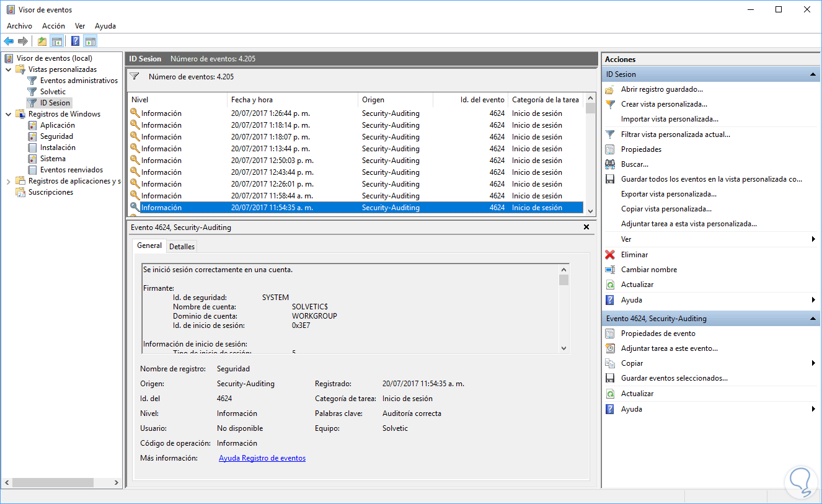Expand Ayuda submenu under ID Sesion actions

(813, 300)
